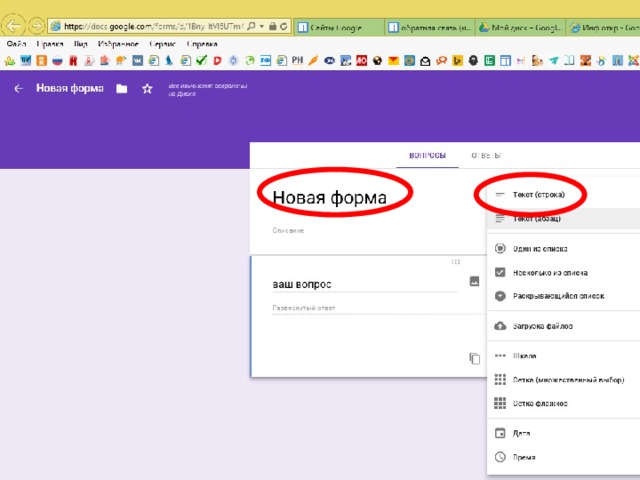Select 'Сетка (множественный выбор)' grid option
The height and width of the screenshot is (480, 640).
coord(567,380)
